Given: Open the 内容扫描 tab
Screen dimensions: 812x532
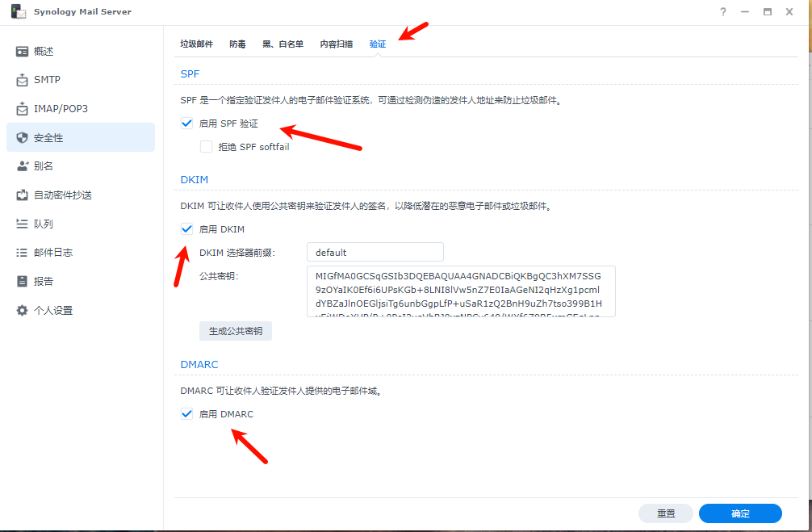Looking at the screenshot, I should coord(336,44).
